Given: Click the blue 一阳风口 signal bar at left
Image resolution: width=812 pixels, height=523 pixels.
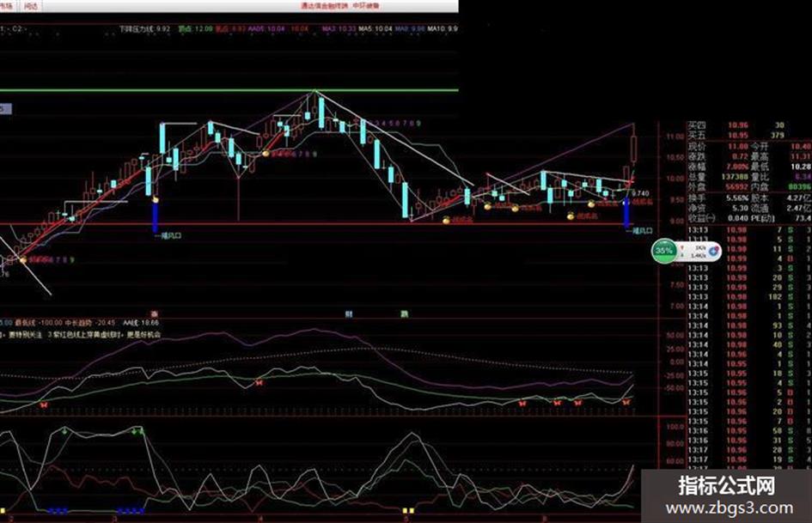Looking at the screenshot, I should (155, 217).
